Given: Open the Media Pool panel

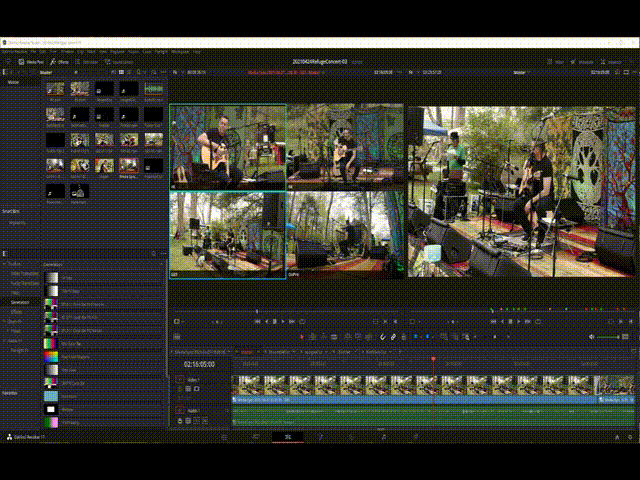Looking at the screenshot, I should tap(33, 61).
